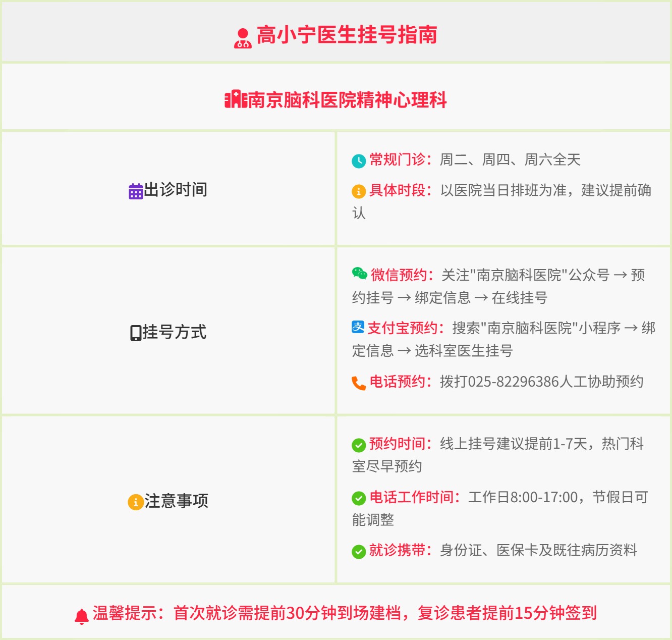Screen dimensions: 672x640
Task: Click the text 搜索"南京脑科医院"小程序
Action: click(x=536, y=328)
